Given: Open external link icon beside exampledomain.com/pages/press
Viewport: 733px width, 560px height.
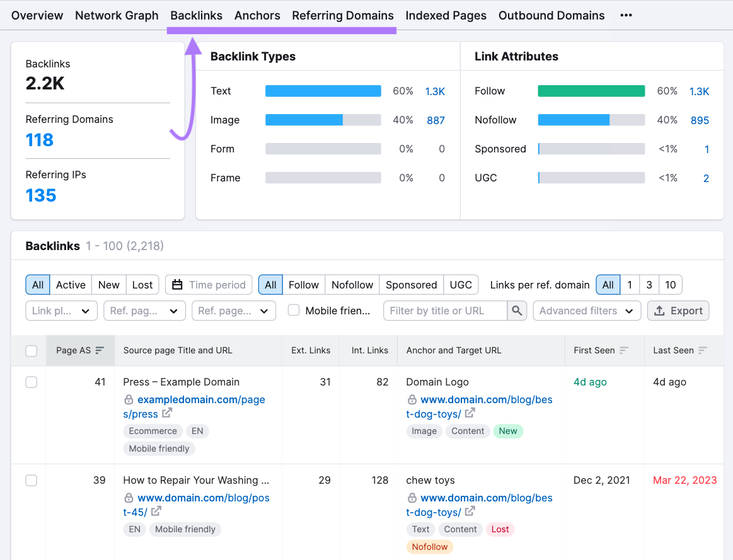Looking at the screenshot, I should click(167, 413).
